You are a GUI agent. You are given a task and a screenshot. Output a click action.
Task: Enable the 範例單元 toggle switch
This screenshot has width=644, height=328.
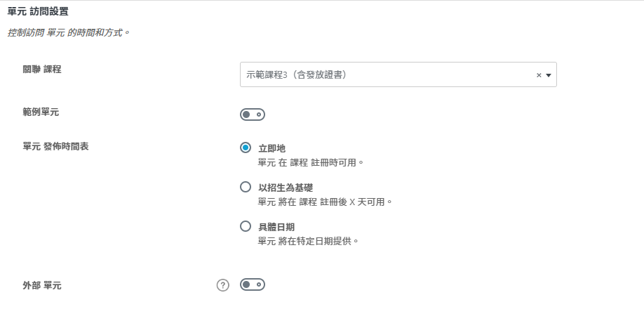coord(252,114)
